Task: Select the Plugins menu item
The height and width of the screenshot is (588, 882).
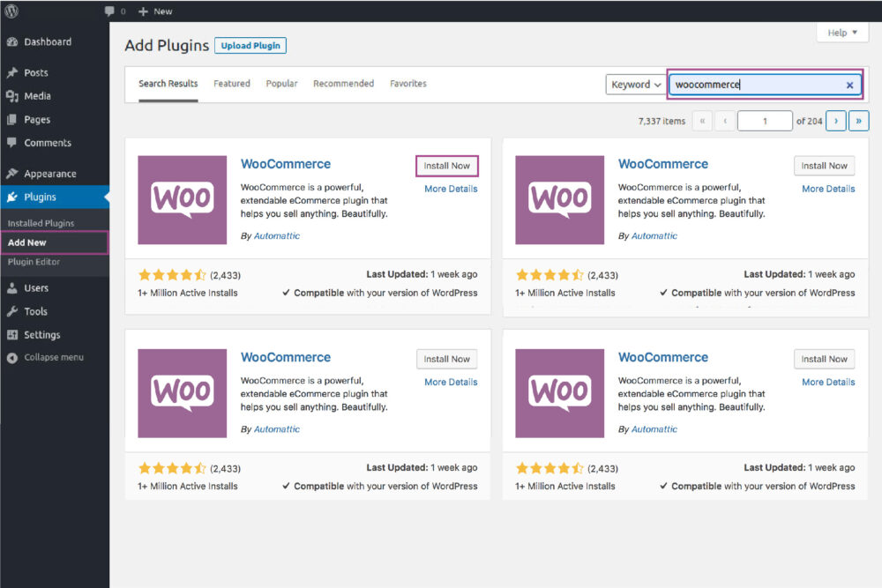Action: 55,197
